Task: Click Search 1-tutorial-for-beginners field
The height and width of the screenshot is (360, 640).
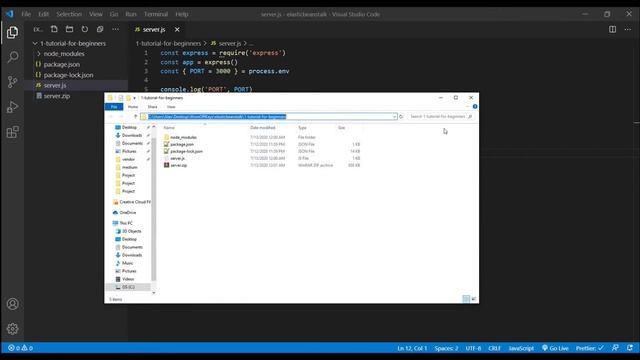Action: click(x=441, y=117)
